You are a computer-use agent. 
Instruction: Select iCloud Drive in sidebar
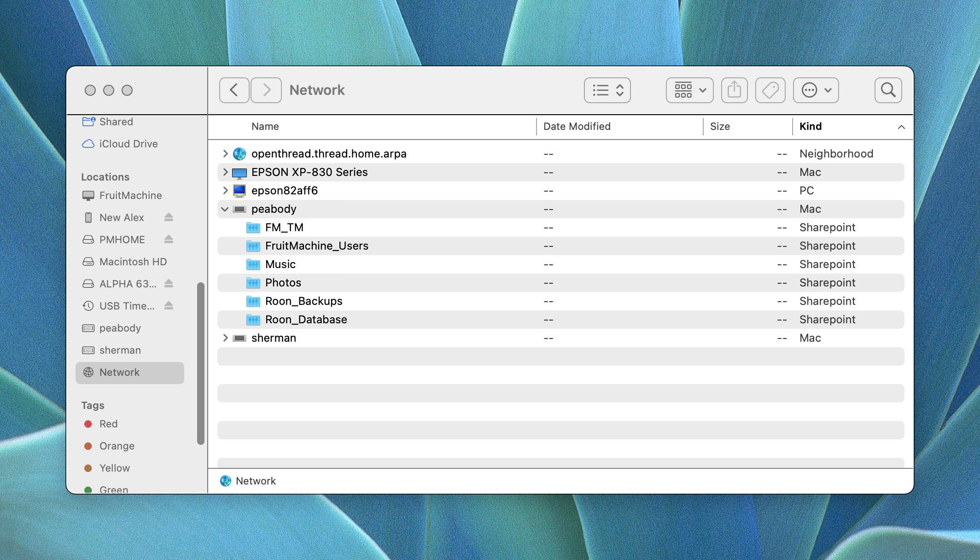click(x=128, y=144)
